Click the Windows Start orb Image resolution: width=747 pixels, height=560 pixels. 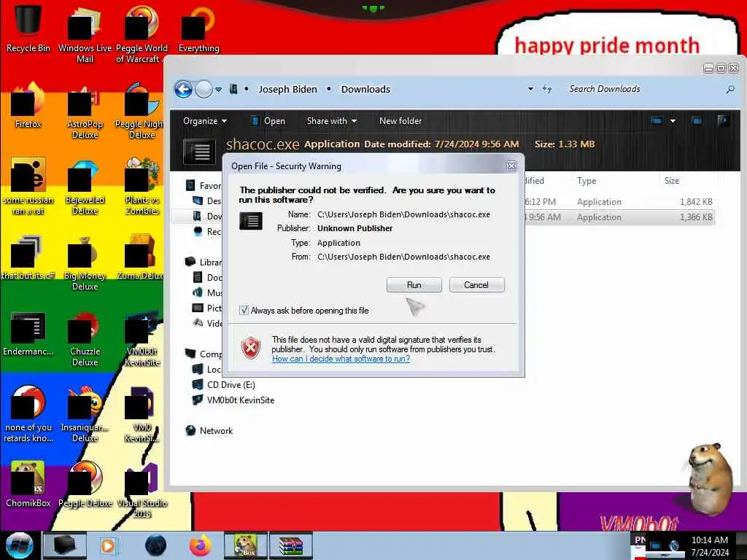point(19,545)
